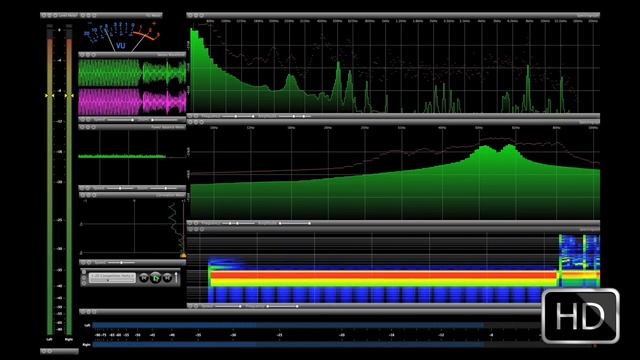Adjust Frequency slider under spectrogram
The width and height of the screenshot is (640, 360).
click(x=282, y=306)
